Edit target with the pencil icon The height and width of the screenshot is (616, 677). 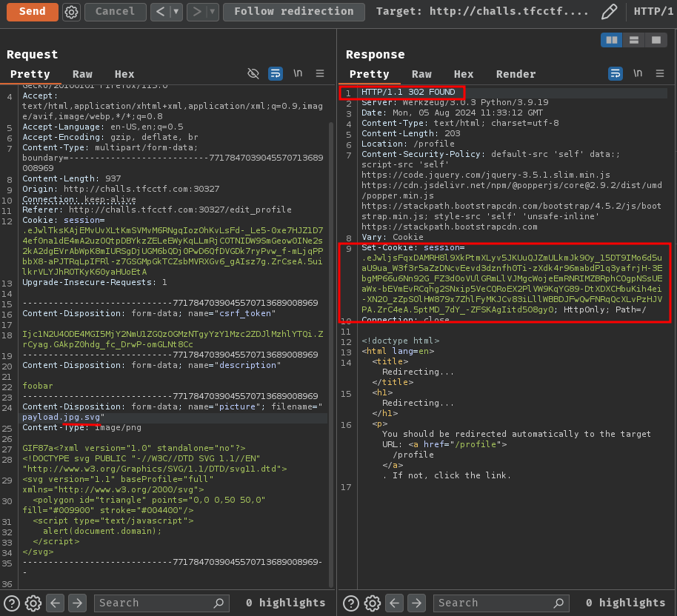tap(609, 12)
